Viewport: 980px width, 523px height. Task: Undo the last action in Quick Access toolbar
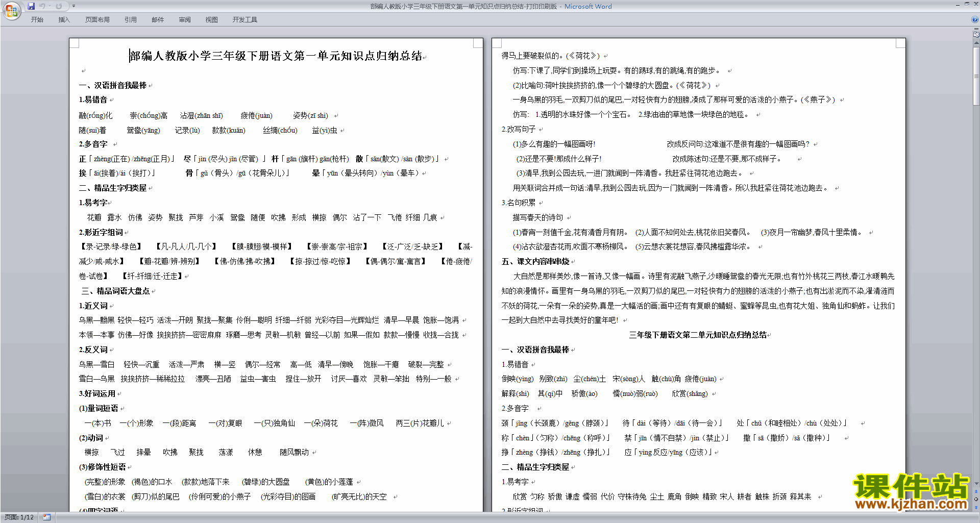click(x=42, y=6)
